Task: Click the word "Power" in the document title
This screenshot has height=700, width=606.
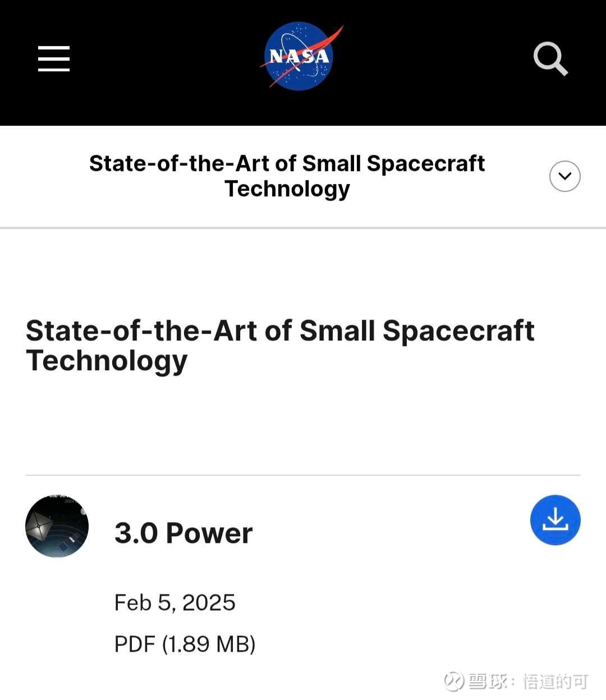Action: pyautogui.click(x=209, y=533)
